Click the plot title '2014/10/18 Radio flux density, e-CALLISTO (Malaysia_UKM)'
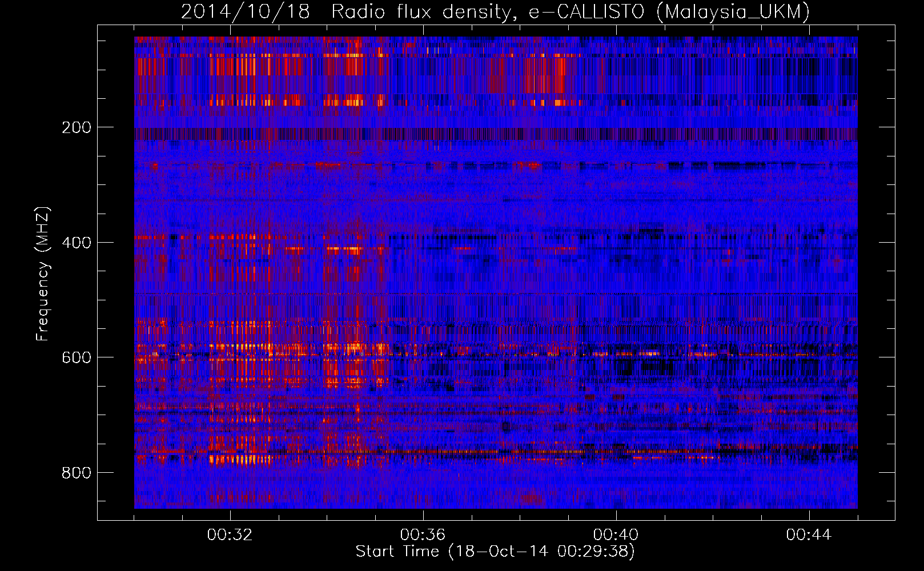The width and height of the screenshot is (924, 571). coord(495,11)
